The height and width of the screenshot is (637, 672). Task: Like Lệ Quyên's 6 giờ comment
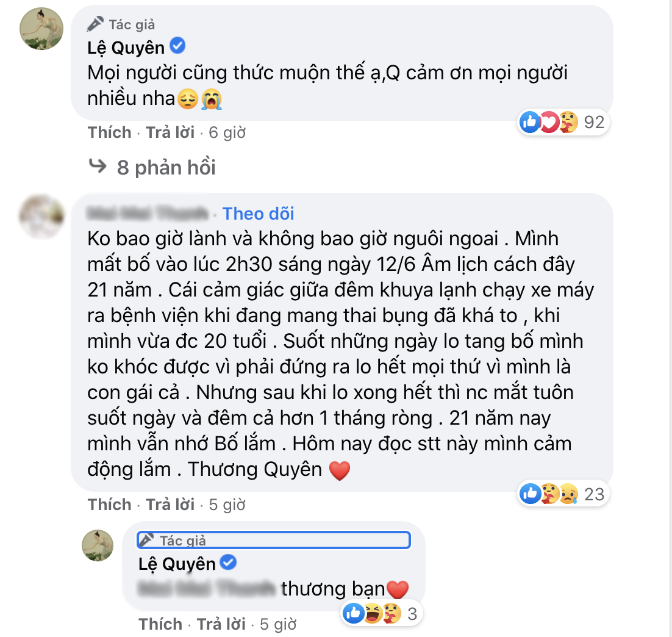pyautogui.click(x=109, y=132)
